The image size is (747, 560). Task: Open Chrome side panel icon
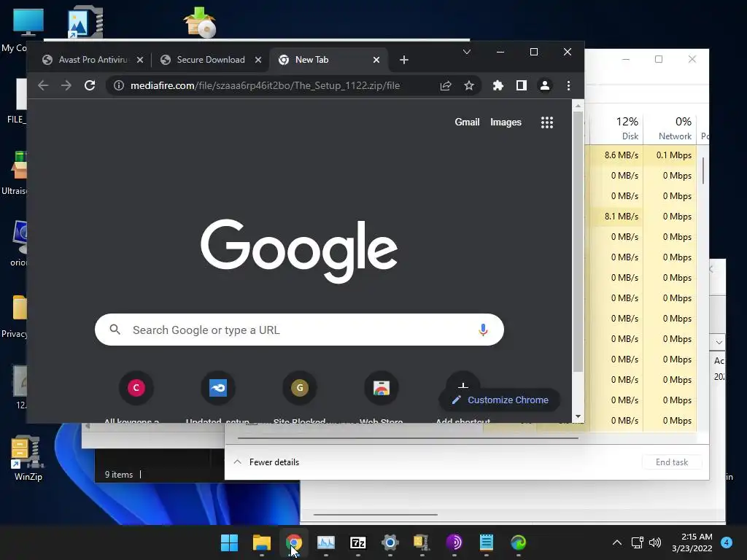[521, 85]
